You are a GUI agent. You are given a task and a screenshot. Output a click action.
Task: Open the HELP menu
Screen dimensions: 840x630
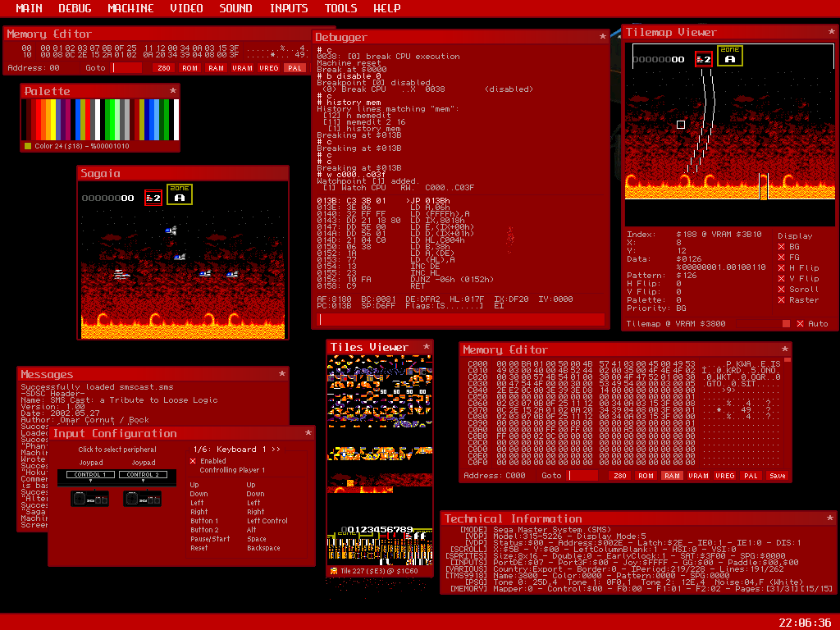[x=387, y=8]
